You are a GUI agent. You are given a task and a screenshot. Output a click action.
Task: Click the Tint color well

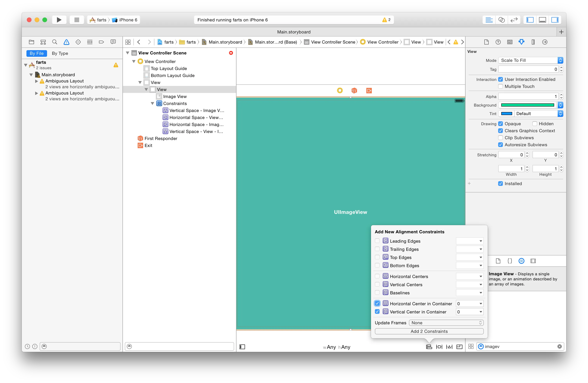(507, 113)
